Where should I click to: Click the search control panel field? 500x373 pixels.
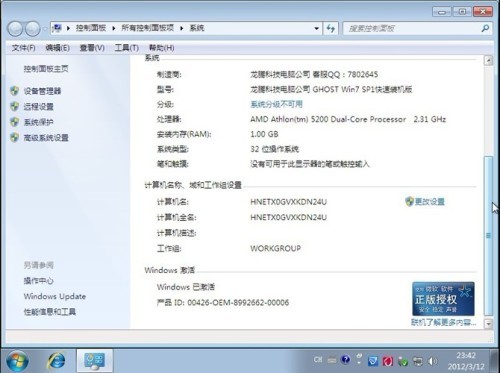click(413, 29)
